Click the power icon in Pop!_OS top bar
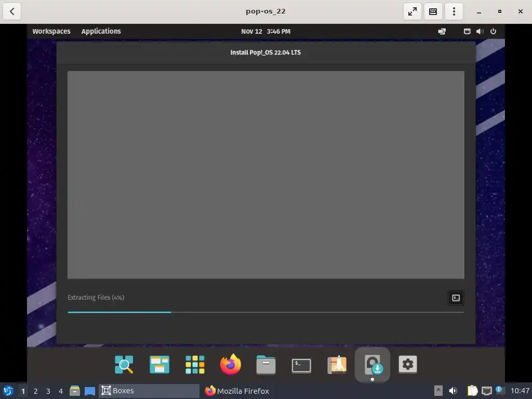 coord(493,31)
